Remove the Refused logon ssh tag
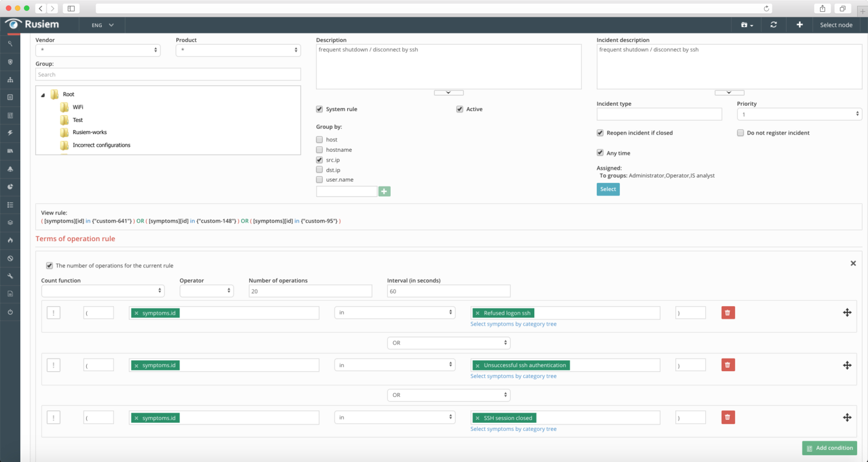 click(x=477, y=313)
